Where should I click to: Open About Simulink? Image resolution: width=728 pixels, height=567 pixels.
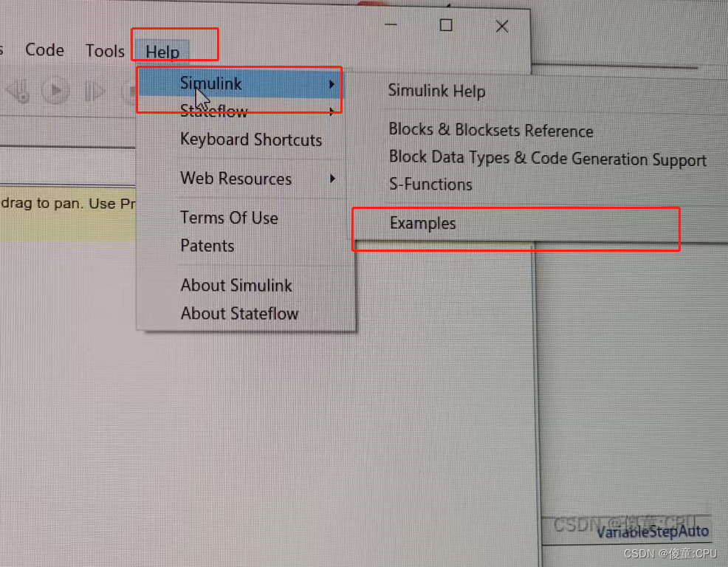[x=236, y=285]
